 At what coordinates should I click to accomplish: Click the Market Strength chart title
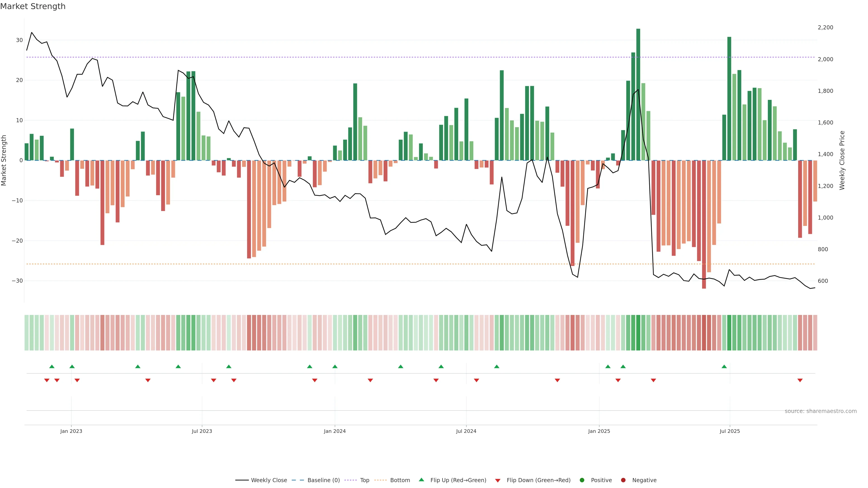point(33,6)
